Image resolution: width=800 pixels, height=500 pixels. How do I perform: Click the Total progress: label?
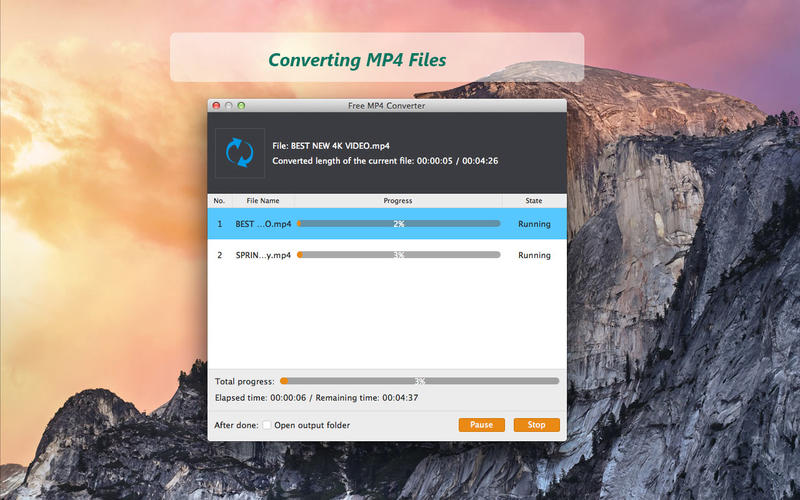coord(244,381)
